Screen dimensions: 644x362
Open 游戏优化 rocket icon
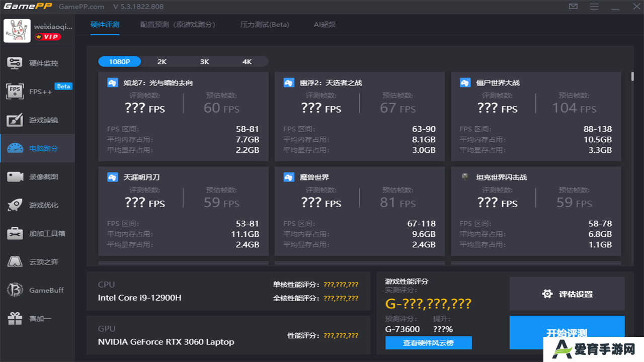(x=15, y=205)
